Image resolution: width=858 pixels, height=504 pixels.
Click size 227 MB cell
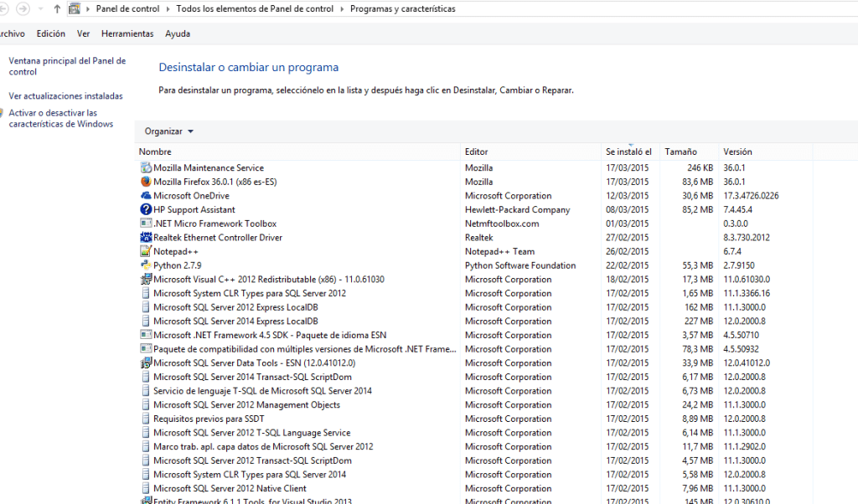pos(698,321)
